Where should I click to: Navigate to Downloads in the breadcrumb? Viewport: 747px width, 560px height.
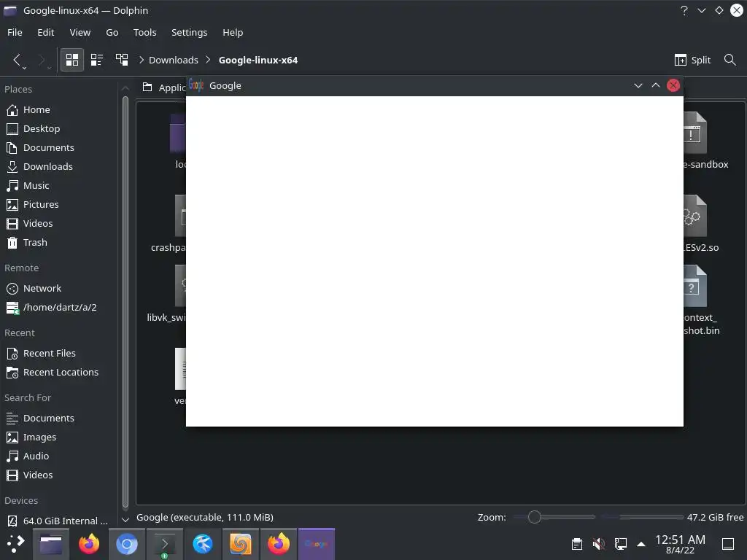click(x=174, y=60)
